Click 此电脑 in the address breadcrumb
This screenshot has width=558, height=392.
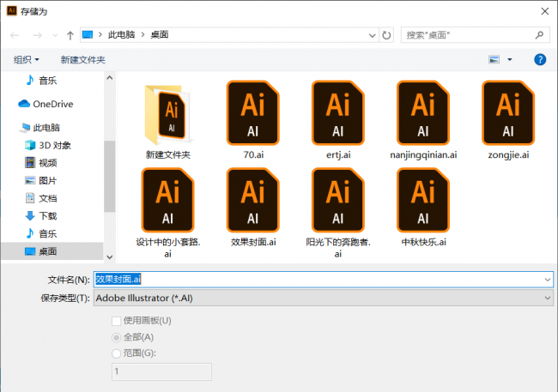121,34
